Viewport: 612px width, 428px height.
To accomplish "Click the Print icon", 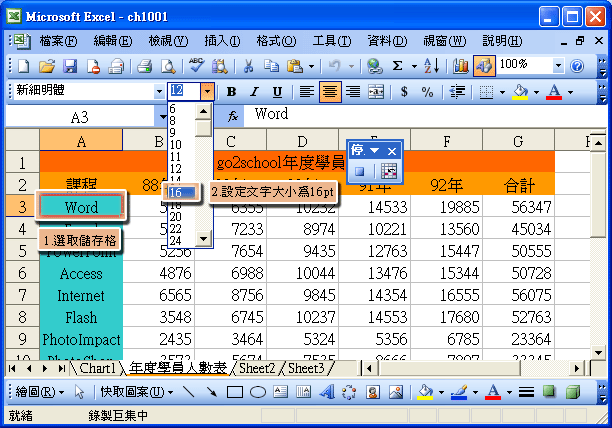I will tap(144, 66).
